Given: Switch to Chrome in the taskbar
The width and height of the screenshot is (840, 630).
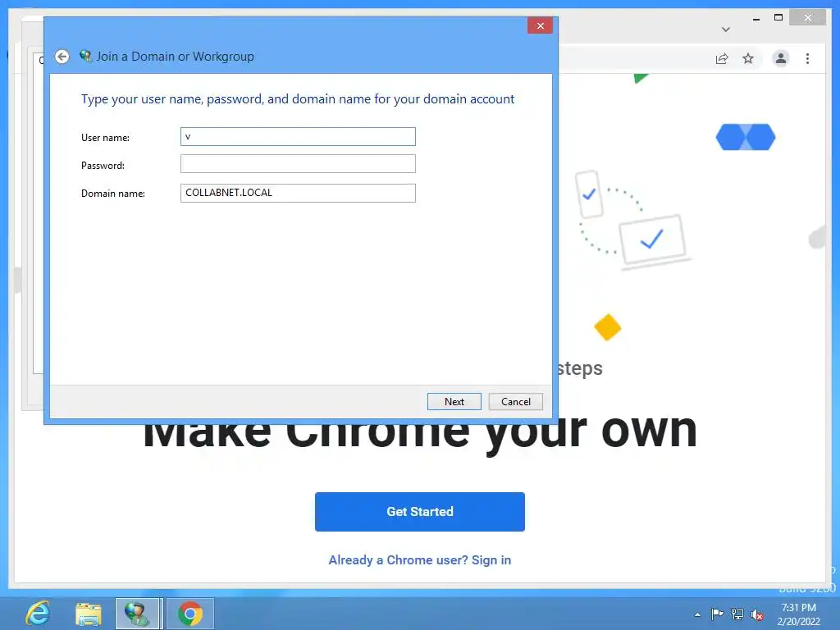Looking at the screenshot, I should pos(190,614).
